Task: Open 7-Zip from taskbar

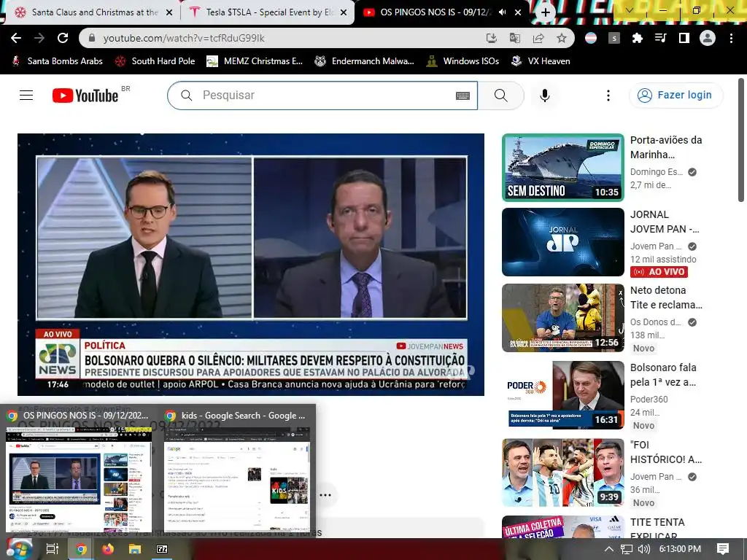Action: (x=162, y=550)
